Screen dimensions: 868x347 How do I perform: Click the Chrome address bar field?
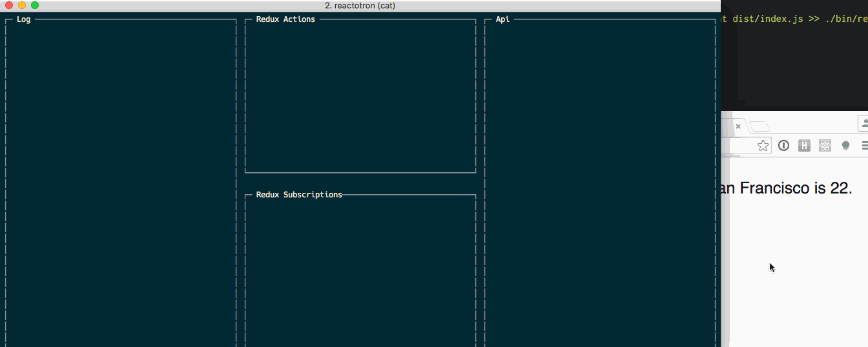(747, 146)
